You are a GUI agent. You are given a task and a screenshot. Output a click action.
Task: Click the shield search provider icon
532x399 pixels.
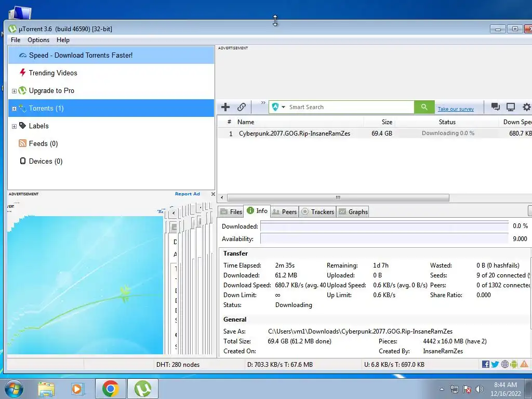coord(275,107)
